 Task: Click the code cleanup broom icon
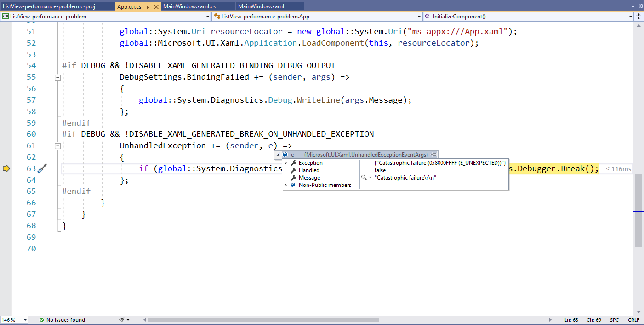pos(122,320)
